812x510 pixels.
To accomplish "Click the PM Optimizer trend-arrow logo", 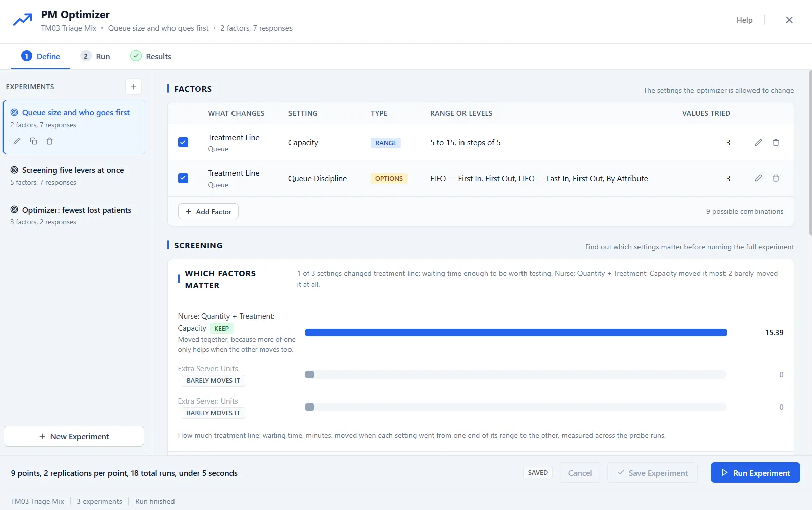I will click(22, 20).
